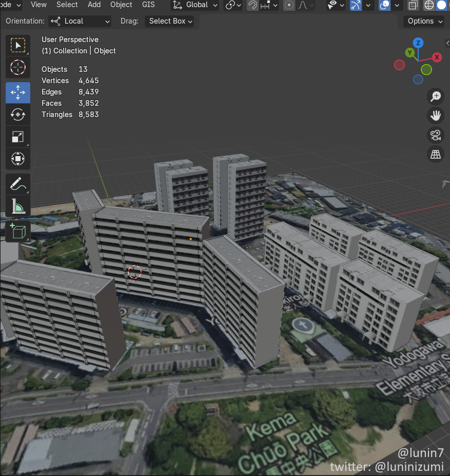Click the red X axis gizmo ball
450x476 pixels.
click(x=437, y=57)
